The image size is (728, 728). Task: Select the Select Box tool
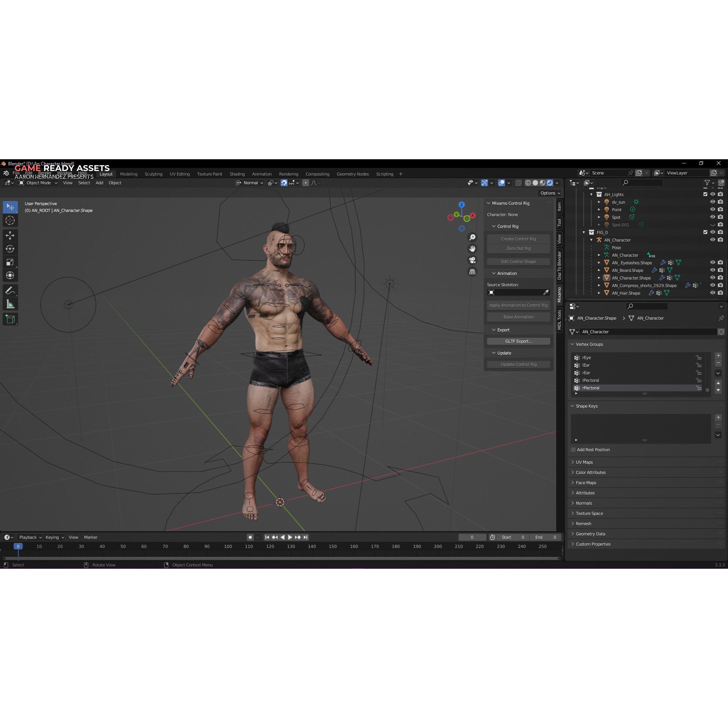point(10,207)
